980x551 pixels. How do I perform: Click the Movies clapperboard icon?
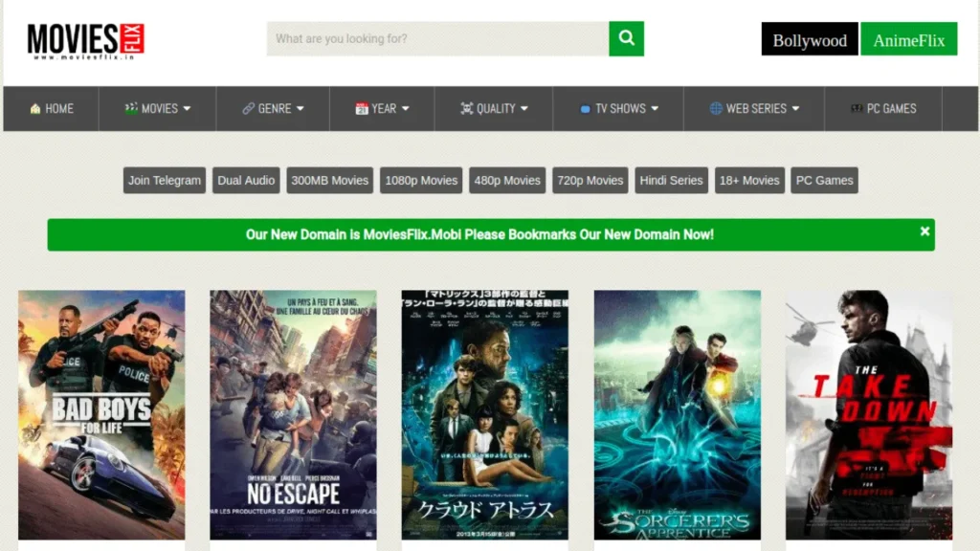click(x=130, y=108)
